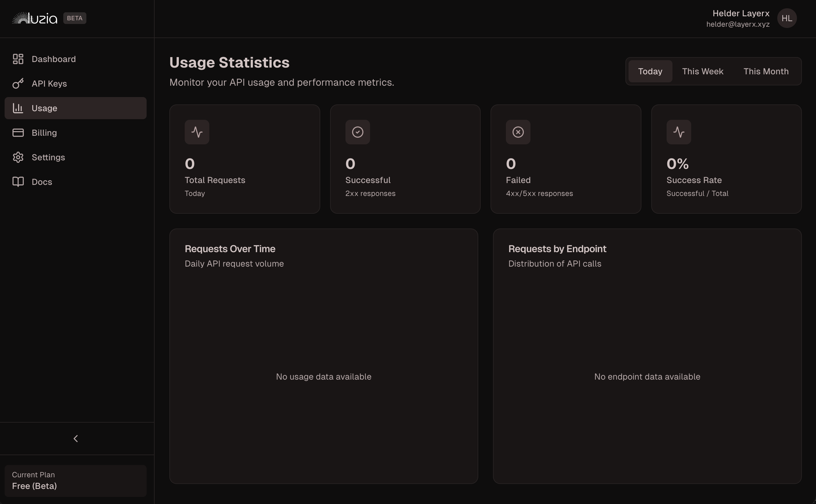Select the Today time filter
This screenshot has height=504, width=816.
650,71
